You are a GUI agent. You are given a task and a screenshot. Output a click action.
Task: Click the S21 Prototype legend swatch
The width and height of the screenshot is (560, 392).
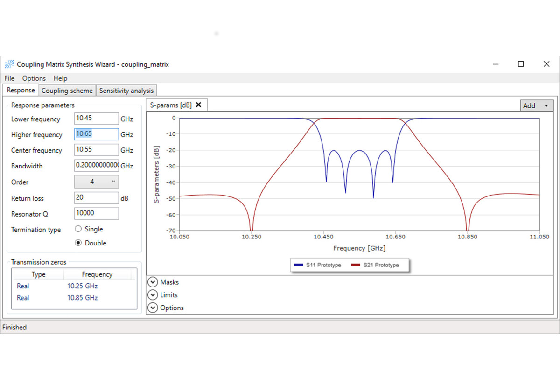[356, 265]
